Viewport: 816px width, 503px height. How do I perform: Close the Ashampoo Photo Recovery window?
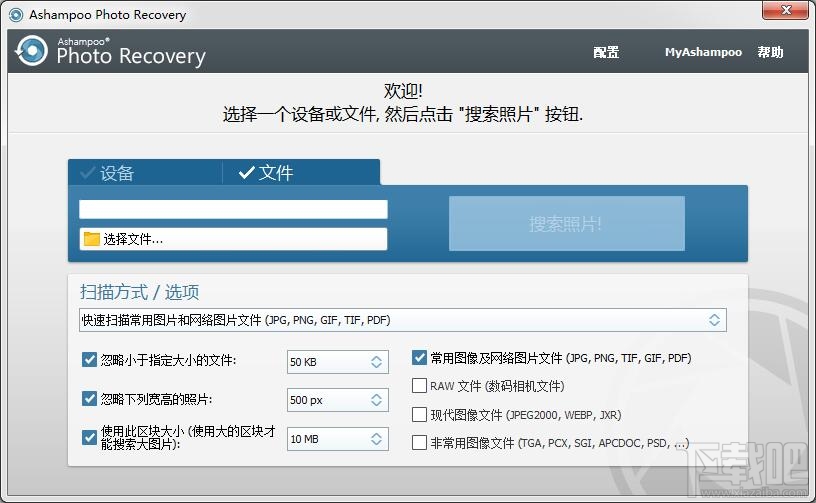point(786,10)
